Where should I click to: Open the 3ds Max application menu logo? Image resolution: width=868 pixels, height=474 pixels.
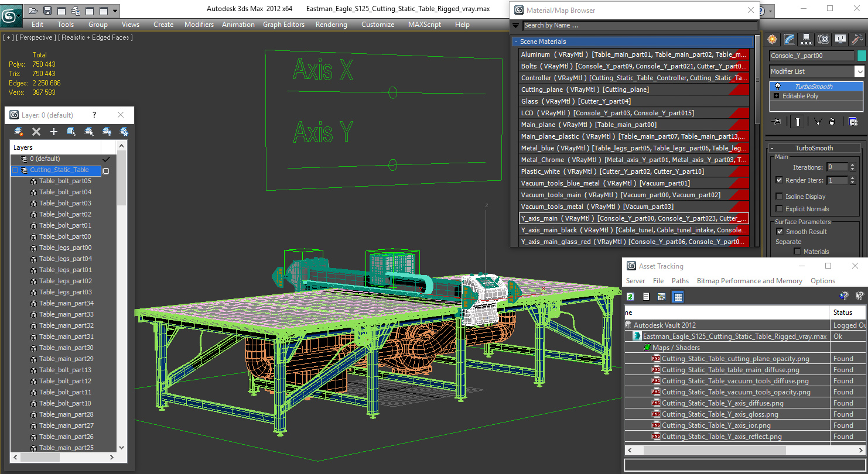coord(10,16)
